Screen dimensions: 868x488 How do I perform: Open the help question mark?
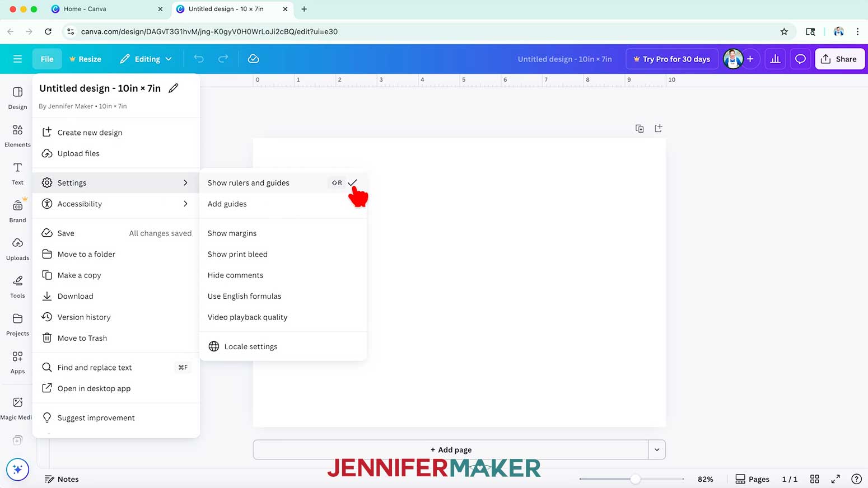coord(856,479)
